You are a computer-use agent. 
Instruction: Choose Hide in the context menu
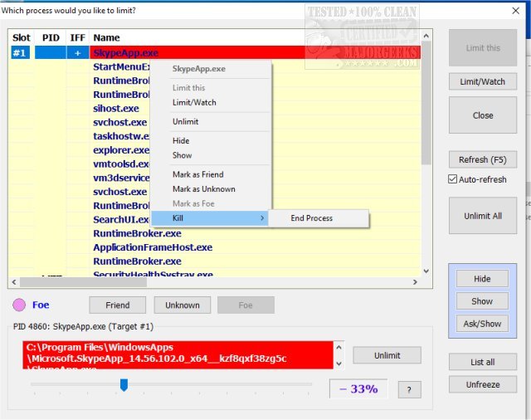[x=211, y=140]
